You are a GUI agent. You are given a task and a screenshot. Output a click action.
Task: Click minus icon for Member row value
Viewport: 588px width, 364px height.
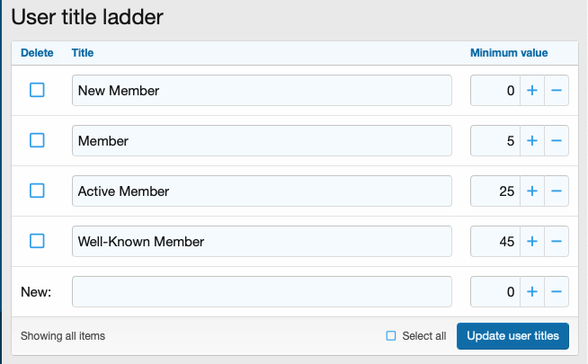coord(556,141)
